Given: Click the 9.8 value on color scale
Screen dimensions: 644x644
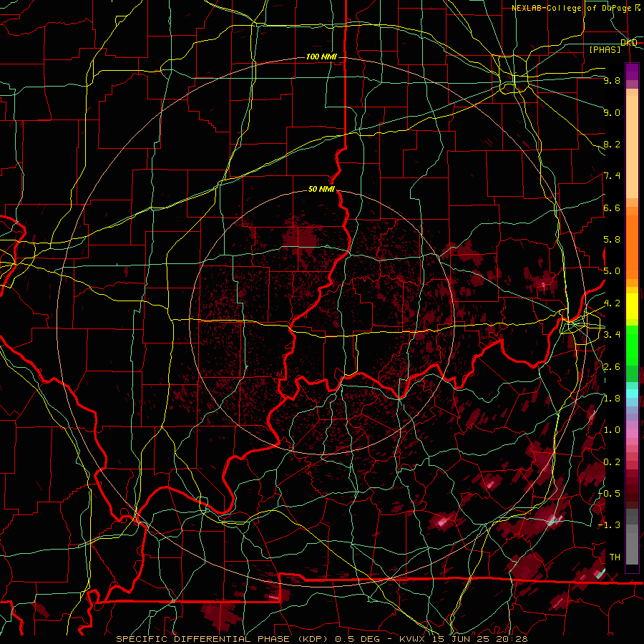Looking at the screenshot, I should point(612,81).
